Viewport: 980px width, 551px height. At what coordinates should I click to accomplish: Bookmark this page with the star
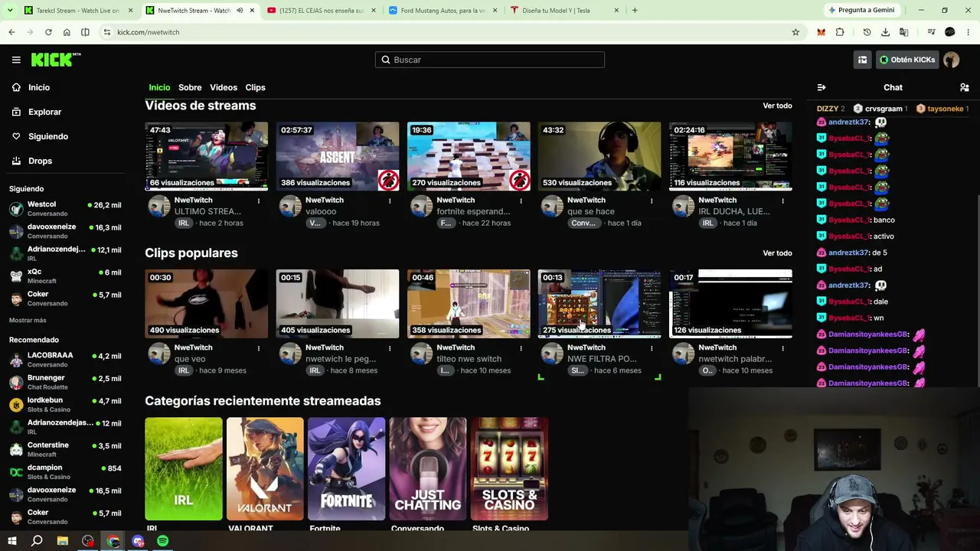795,32
